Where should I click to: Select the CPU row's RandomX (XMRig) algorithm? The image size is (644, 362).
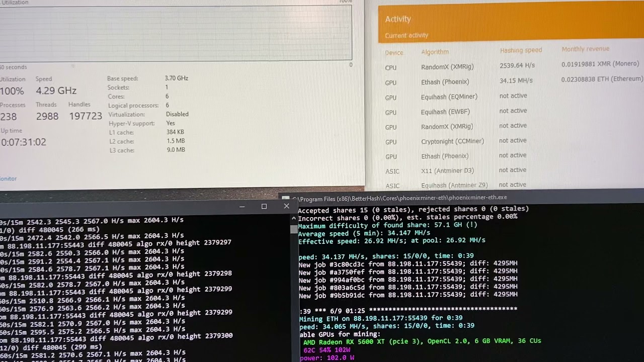click(447, 67)
